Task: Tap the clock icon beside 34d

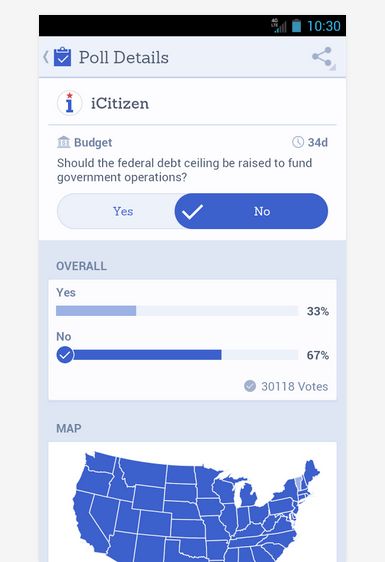Action: pyautogui.click(x=298, y=142)
